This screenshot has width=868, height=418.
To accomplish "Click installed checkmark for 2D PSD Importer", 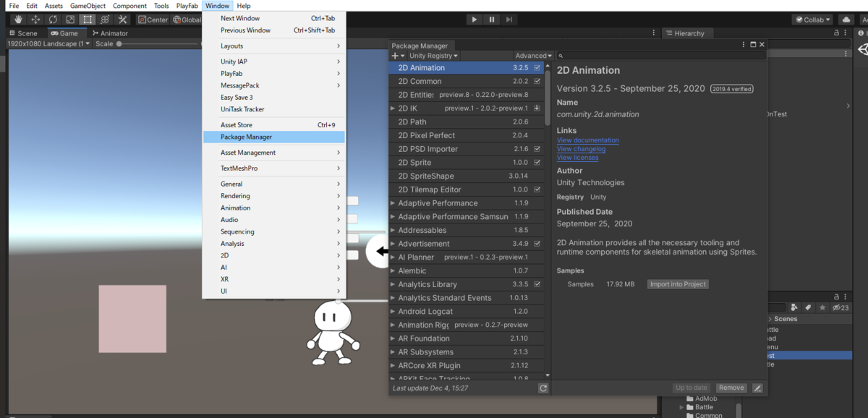I will click(x=537, y=149).
